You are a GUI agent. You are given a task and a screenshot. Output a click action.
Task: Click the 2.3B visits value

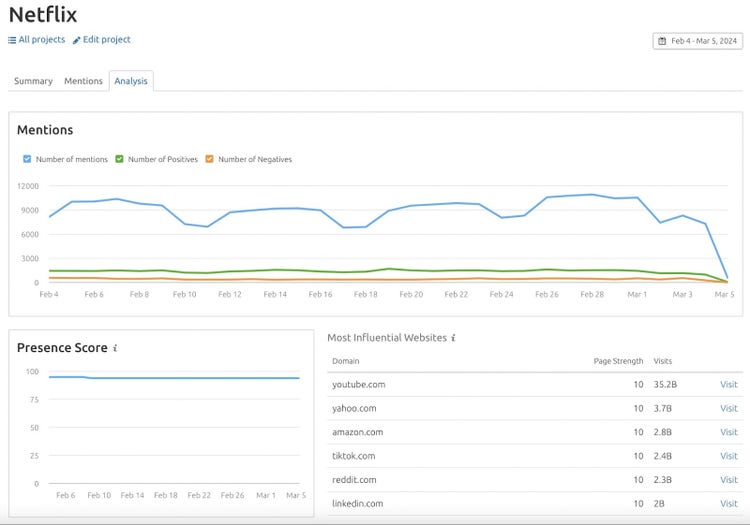(x=662, y=480)
